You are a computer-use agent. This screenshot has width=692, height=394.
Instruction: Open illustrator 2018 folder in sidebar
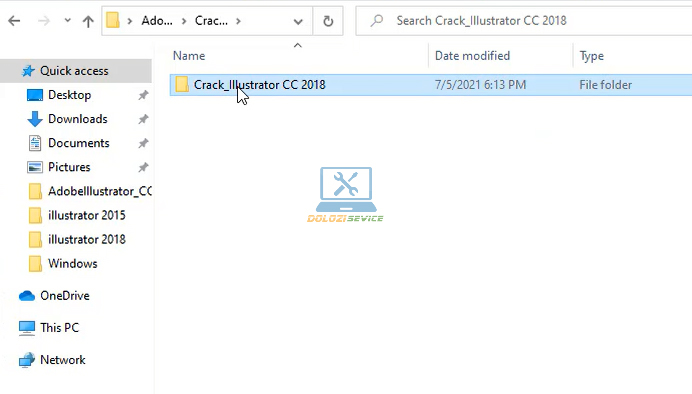86,239
